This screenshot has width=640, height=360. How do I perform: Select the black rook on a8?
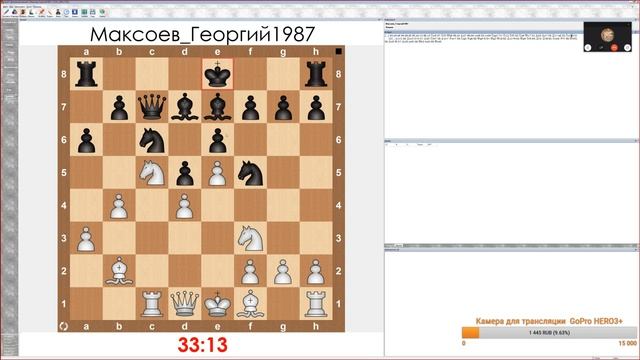click(86, 74)
